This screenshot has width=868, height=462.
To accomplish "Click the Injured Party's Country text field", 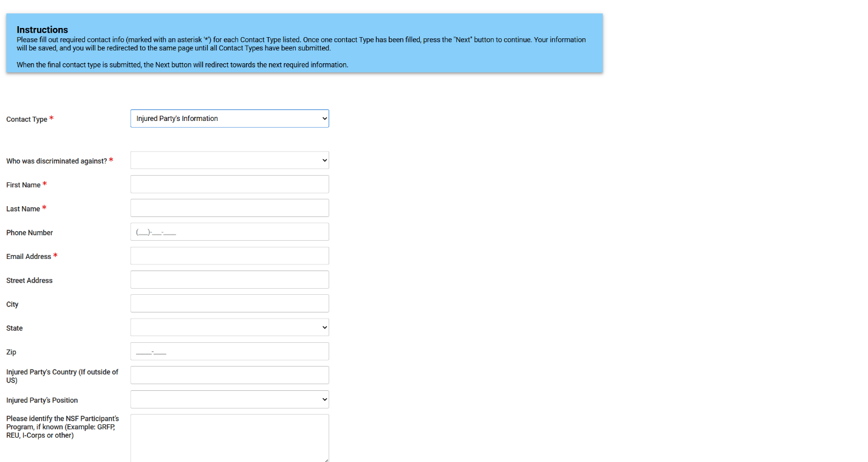I will point(229,375).
